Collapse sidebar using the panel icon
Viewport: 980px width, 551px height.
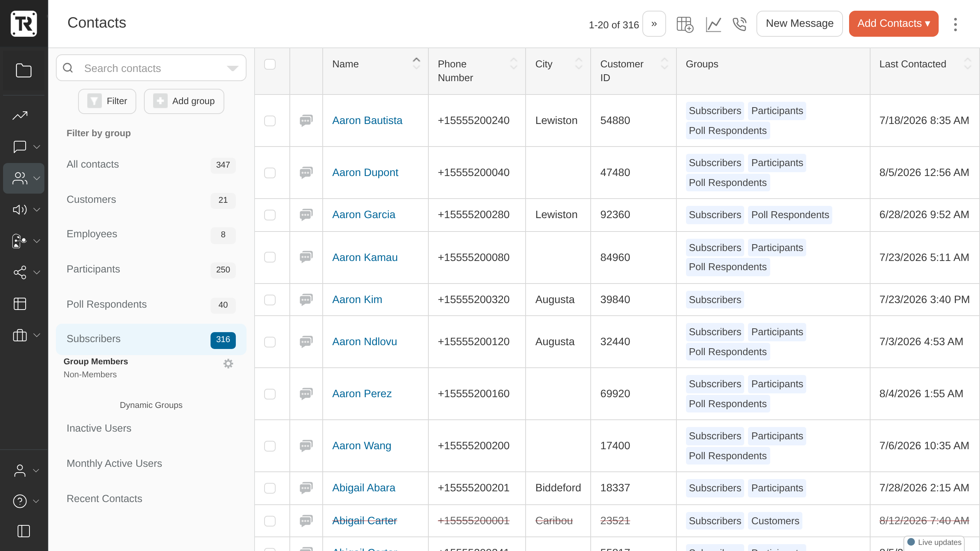24,531
